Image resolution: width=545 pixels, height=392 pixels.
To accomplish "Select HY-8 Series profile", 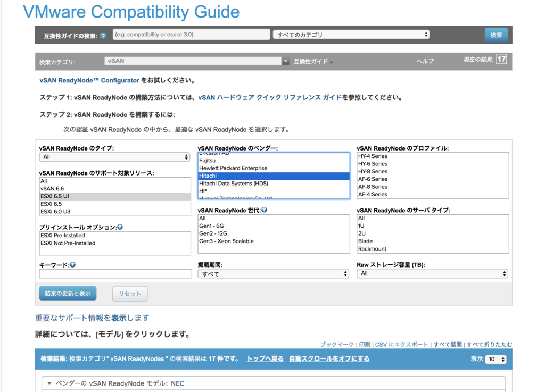I will (433, 171).
